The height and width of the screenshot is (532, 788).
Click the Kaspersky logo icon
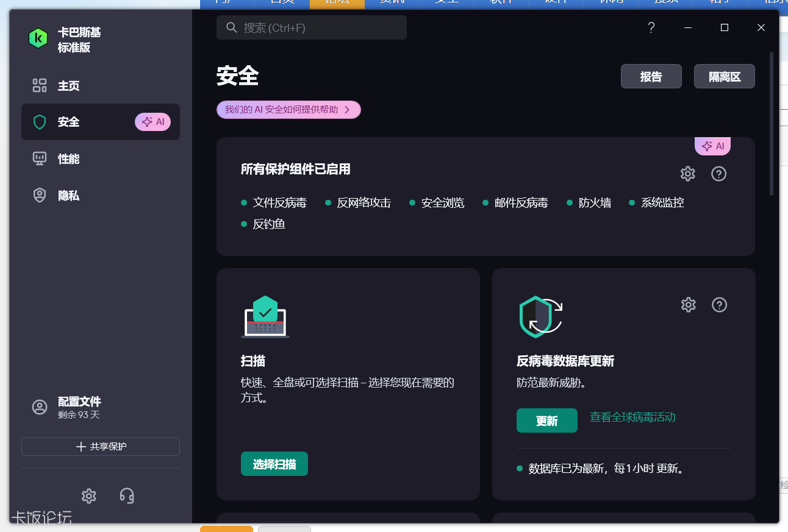click(38, 38)
